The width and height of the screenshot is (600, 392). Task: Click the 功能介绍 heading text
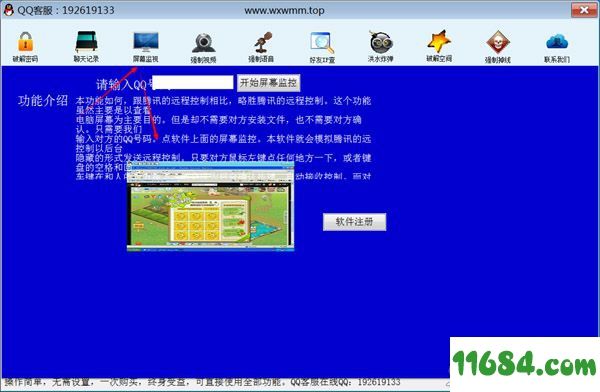[43, 101]
